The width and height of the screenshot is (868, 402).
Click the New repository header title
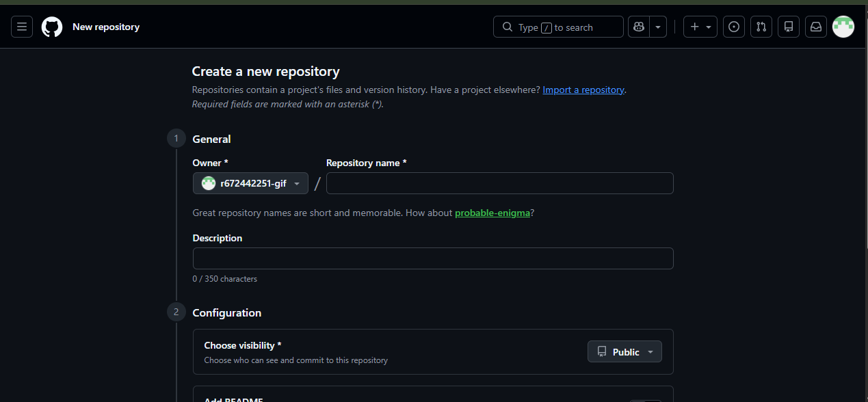tap(106, 27)
